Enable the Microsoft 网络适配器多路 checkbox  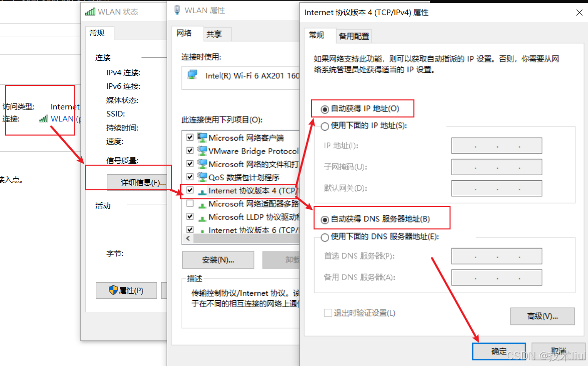coord(190,203)
